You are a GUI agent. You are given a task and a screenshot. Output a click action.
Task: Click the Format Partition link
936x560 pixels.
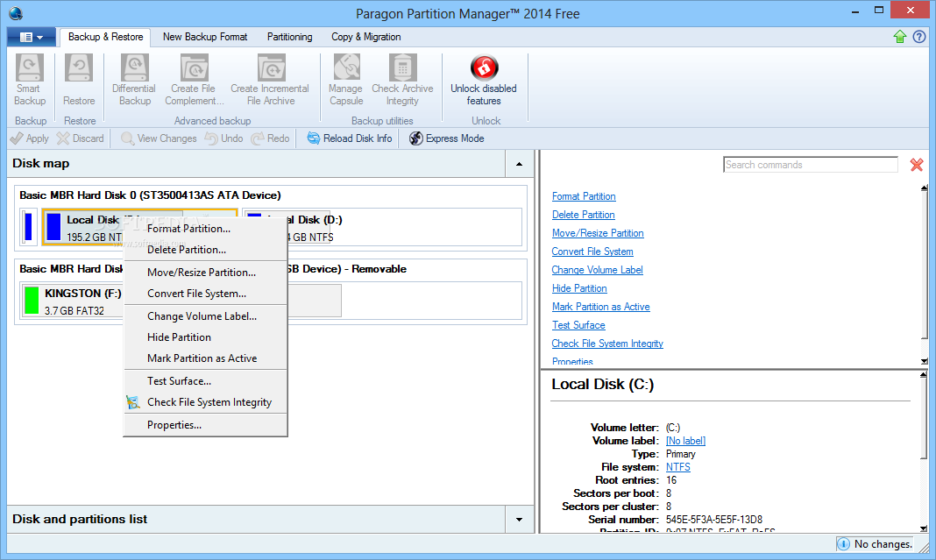pos(583,196)
